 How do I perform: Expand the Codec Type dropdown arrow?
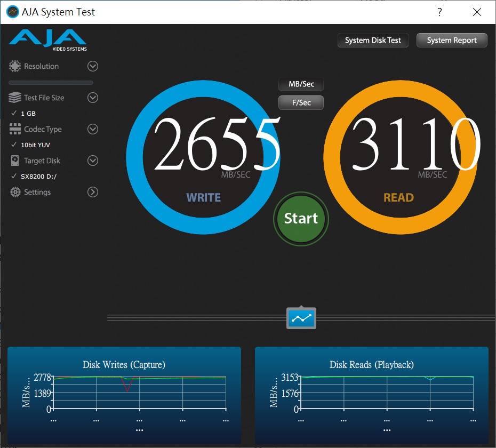point(93,129)
